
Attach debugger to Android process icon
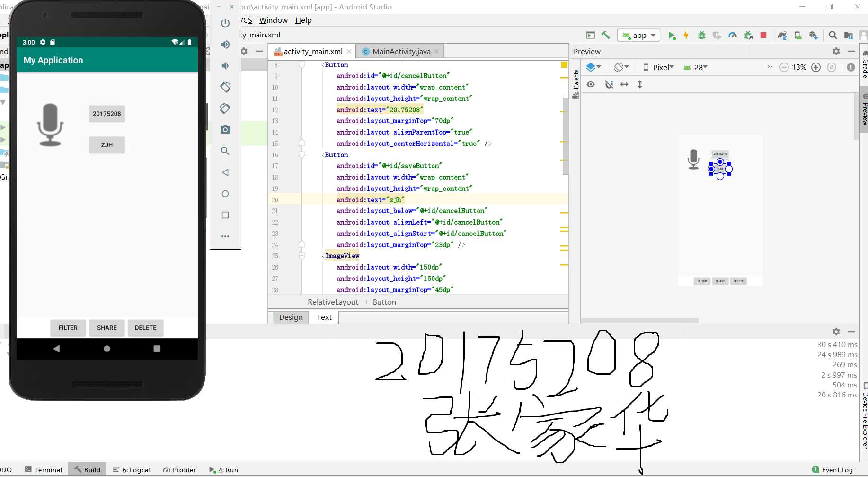pos(748,35)
